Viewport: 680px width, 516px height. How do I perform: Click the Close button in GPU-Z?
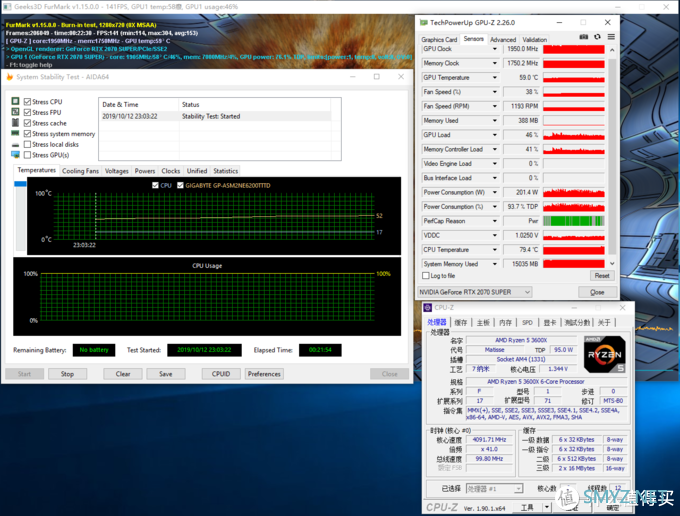(x=597, y=292)
